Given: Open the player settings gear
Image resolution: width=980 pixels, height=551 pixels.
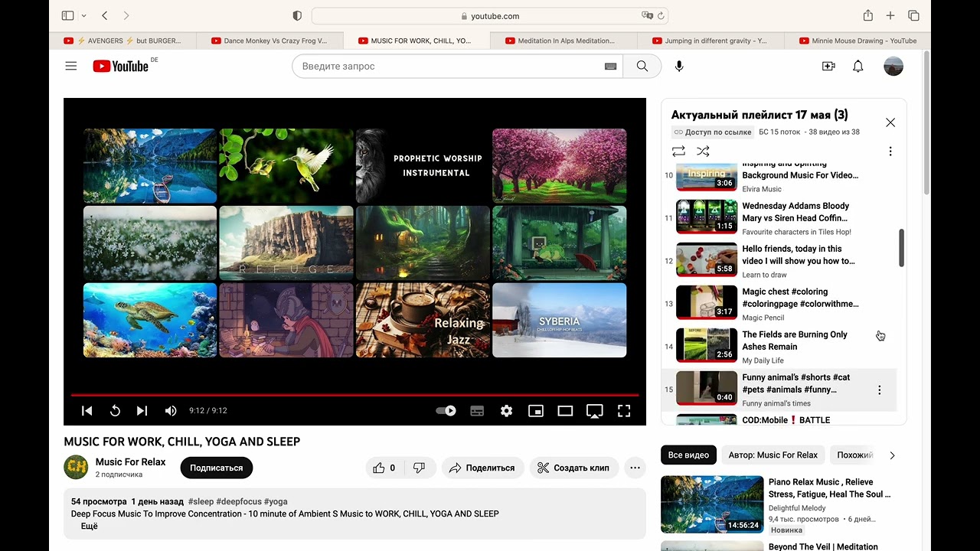Looking at the screenshot, I should [506, 411].
